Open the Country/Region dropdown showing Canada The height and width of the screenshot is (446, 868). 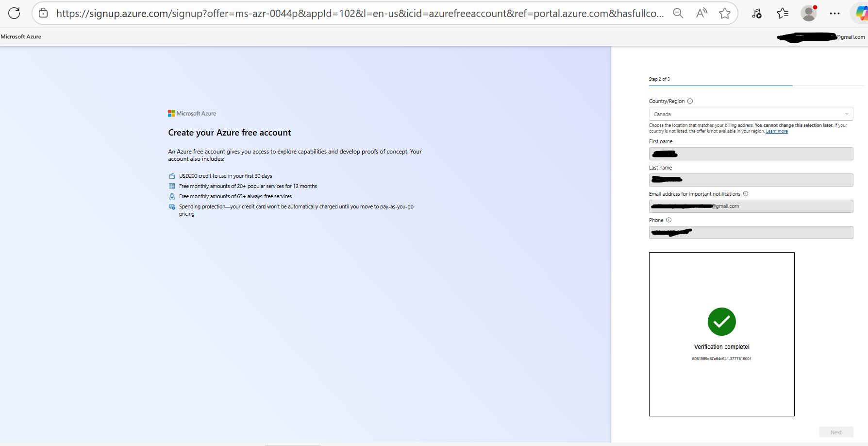coord(751,113)
